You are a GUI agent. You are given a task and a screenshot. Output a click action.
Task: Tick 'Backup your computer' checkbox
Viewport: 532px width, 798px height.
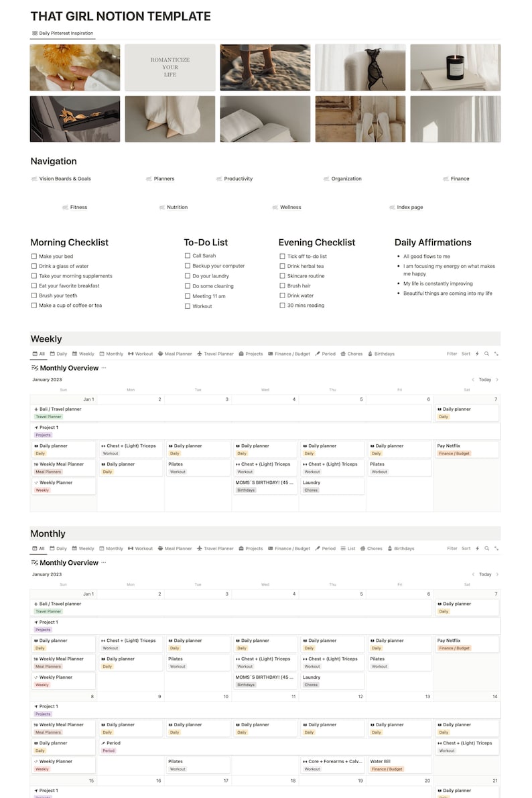point(188,265)
